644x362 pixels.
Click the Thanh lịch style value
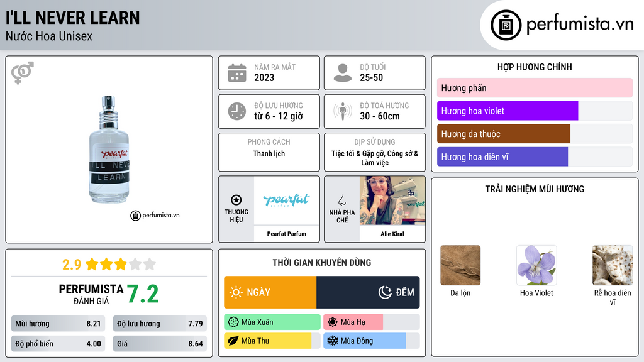(269, 153)
